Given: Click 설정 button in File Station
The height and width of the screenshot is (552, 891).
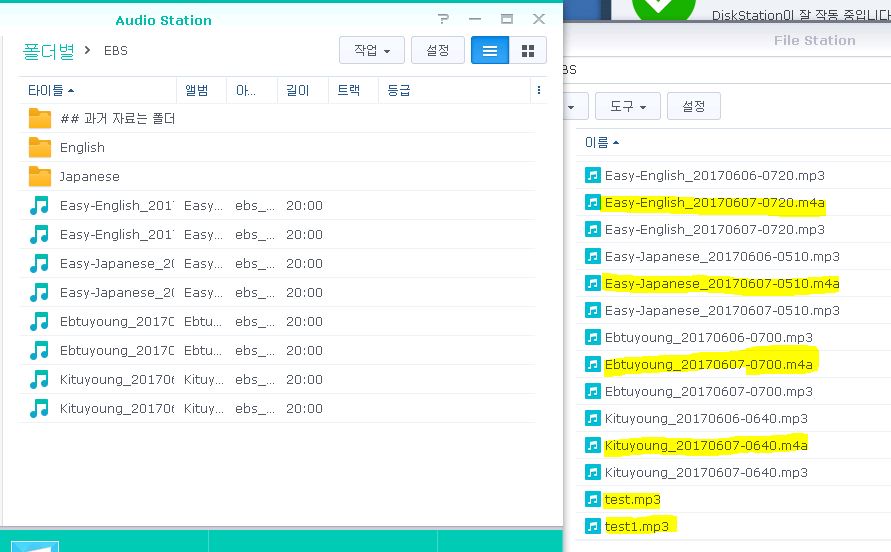Looking at the screenshot, I should point(694,106).
